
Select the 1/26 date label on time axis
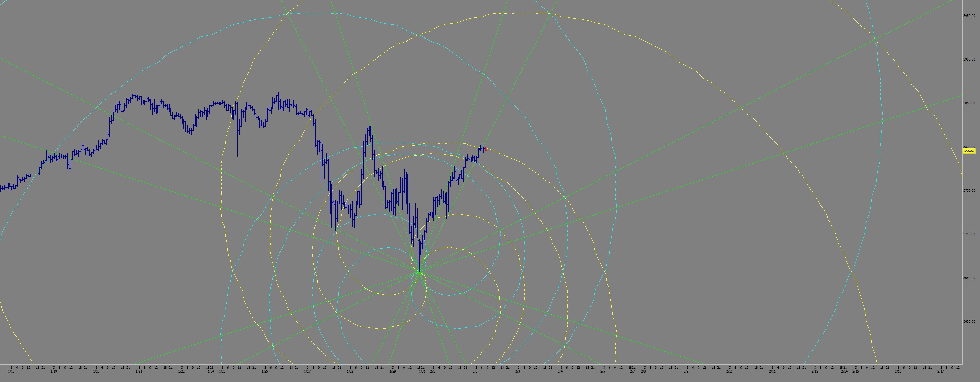(265, 371)
